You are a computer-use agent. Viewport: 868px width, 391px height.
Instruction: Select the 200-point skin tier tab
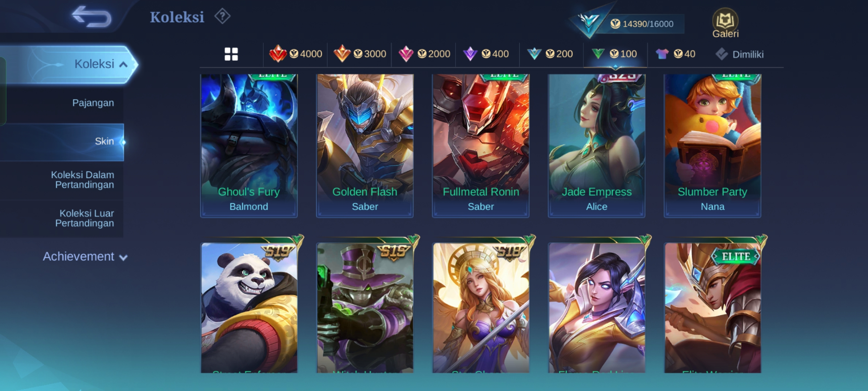[x=550, y=54]
